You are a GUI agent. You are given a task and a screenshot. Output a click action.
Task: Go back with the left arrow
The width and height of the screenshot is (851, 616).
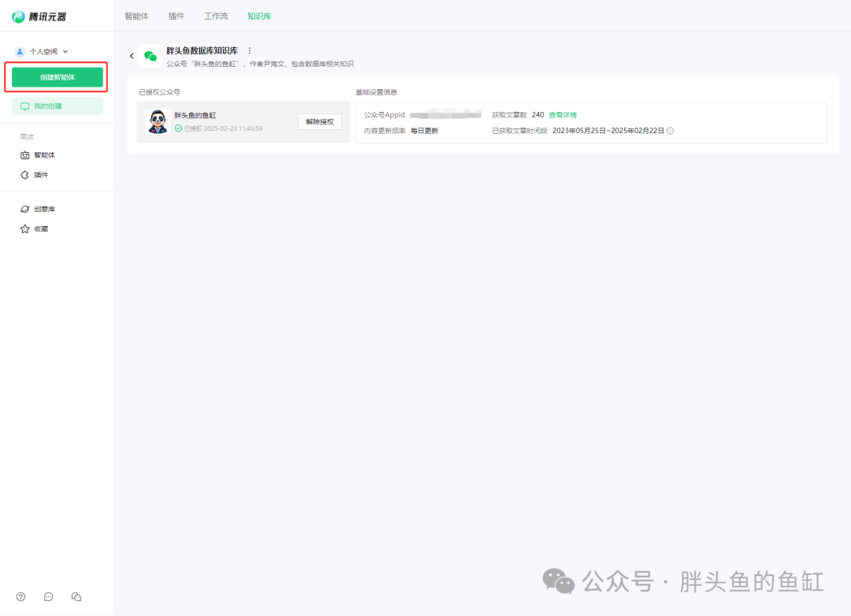tap(132, 56)
